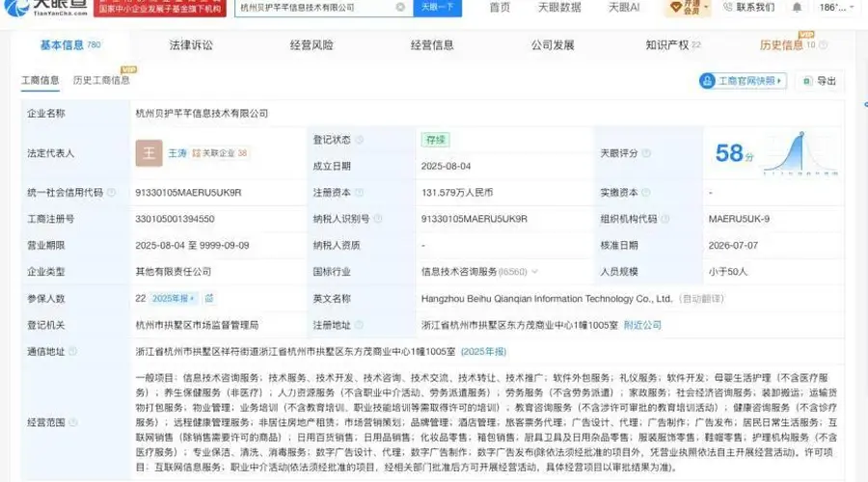Click the 附近公司 link
868x482 pixels.
point(642,325)
